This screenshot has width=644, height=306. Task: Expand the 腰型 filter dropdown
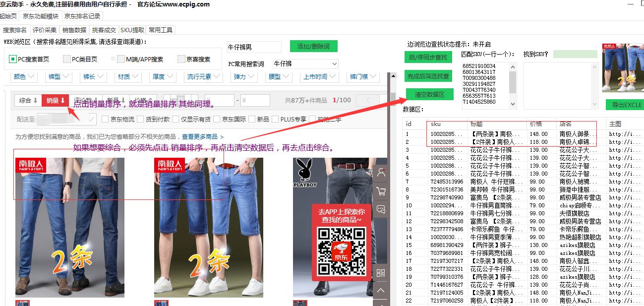pos(279,77)
